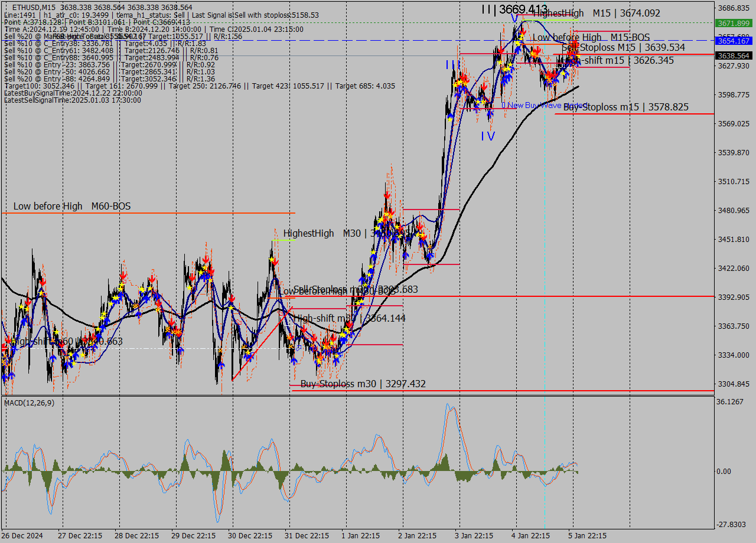
Task: Click the LatestSellSignalTime:2025.01.03 label
Action: [x=73, y=100]
